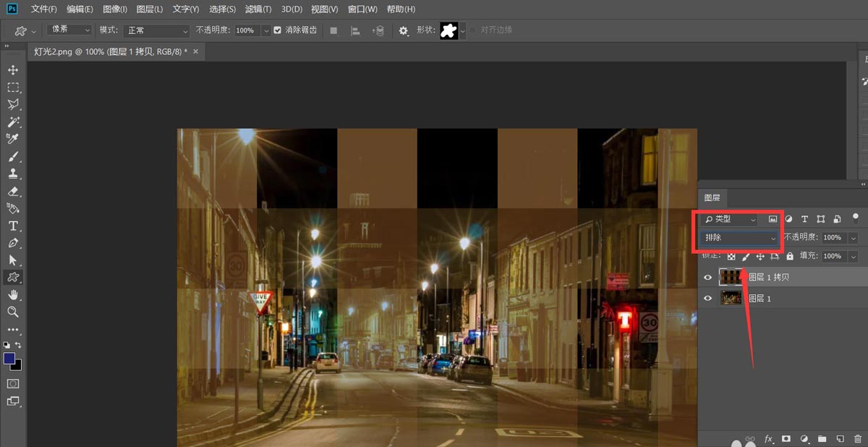
Task: Open the tool preset picker in options bar
Action: click(x=25, y=30)
